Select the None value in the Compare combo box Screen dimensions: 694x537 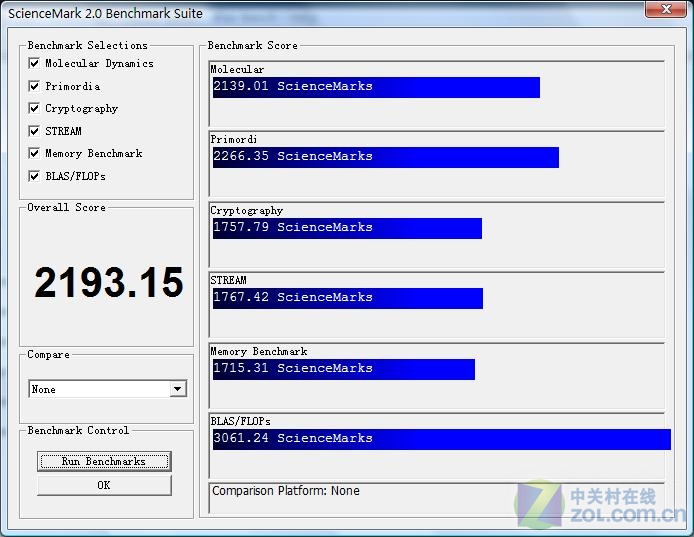108,389
